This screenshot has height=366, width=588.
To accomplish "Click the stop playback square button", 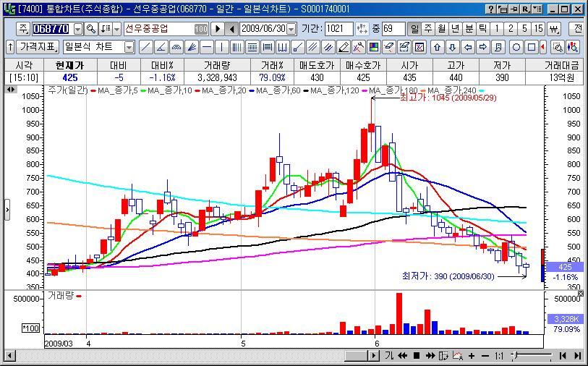I will pos(417,355).
